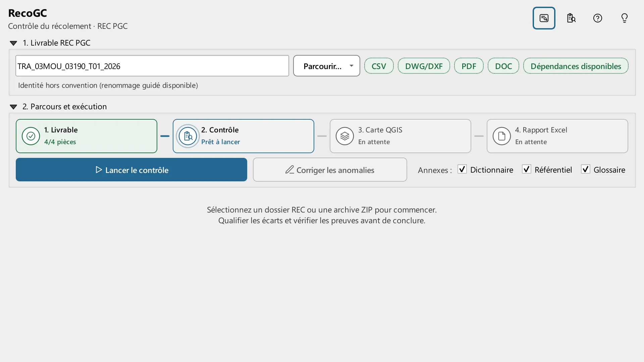Uncheck the Glossaire annex checkbox
Image resolution: width=644 pixels, height=362 pixels.
tap(585, 169)
